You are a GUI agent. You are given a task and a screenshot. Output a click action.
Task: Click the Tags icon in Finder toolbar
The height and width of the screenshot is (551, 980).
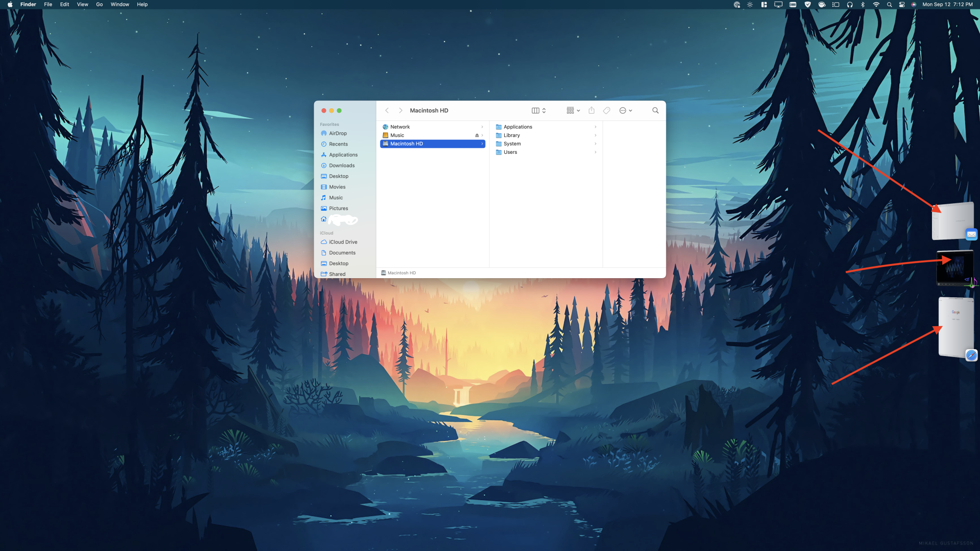pos(607,111)
